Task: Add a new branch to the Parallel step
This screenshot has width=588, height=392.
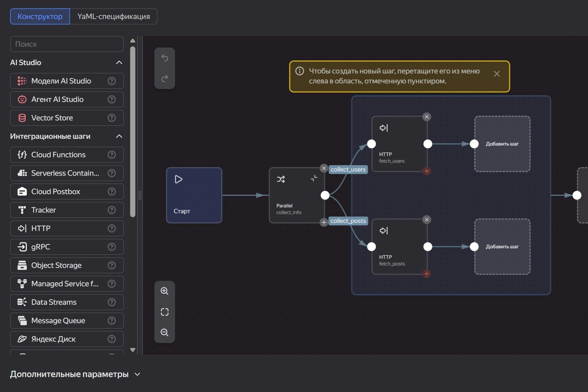Action: (x=324, y=222)
